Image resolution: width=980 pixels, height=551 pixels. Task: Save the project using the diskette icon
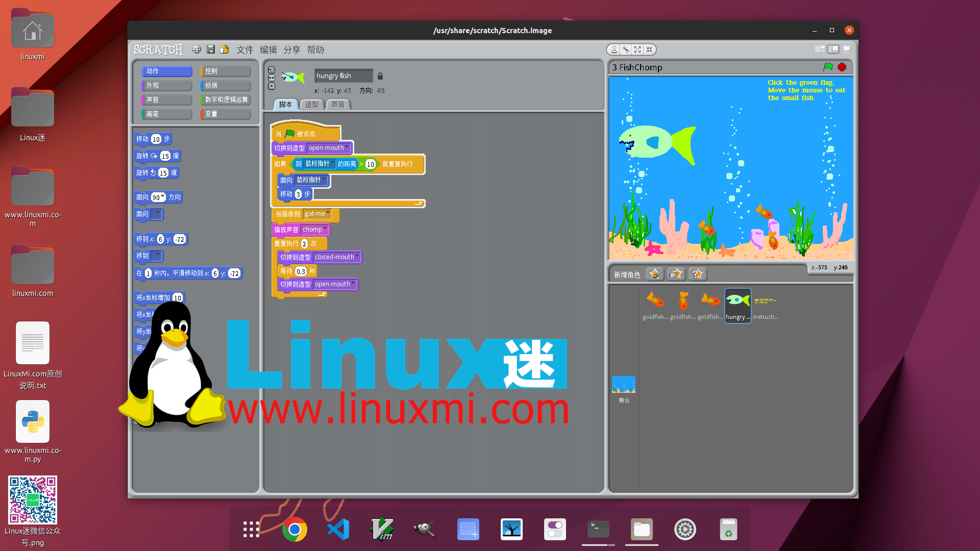(211, 49)
